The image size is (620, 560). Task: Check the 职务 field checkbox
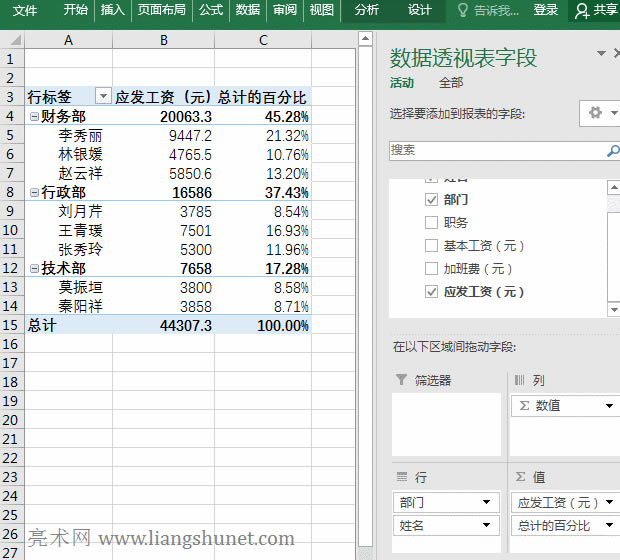[x=431, y=223]
